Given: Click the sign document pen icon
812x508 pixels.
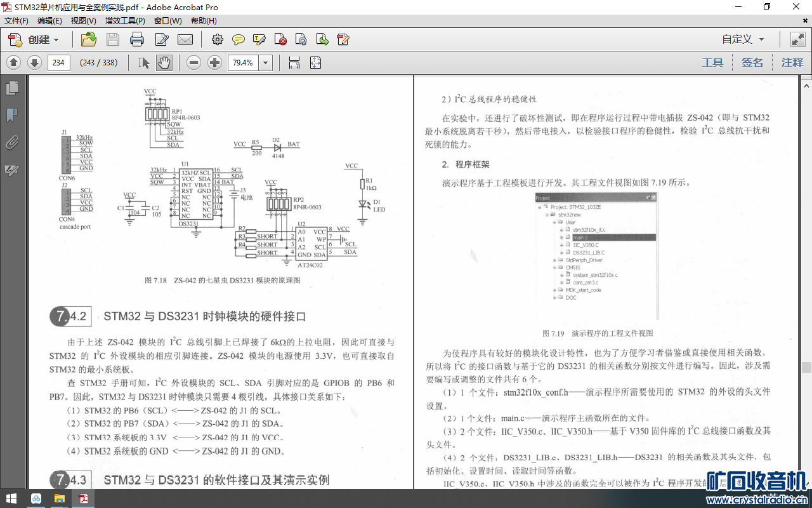Looking at the screenshot, I should click(x=343, y=39).
